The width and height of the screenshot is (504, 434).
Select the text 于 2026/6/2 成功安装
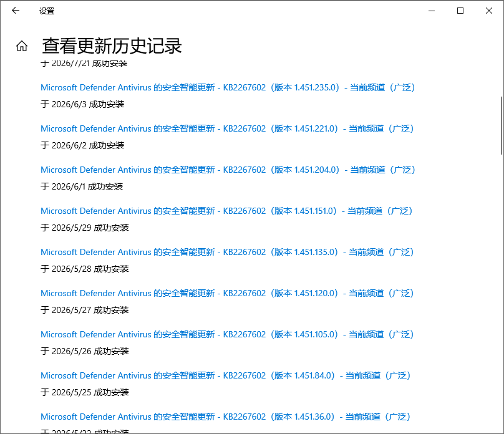(82, 145)
